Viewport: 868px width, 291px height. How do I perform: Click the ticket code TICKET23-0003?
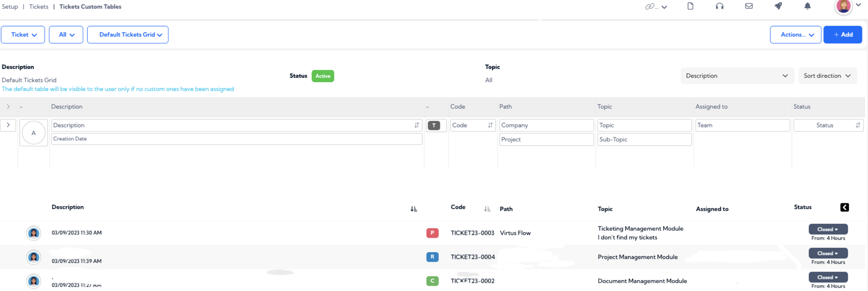(472, 233)
